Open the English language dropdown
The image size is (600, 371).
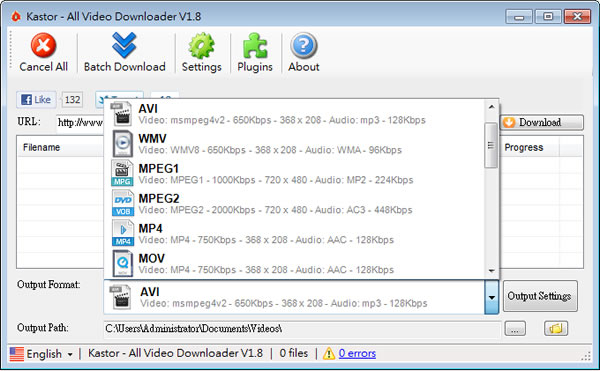(x=41, y=354)
